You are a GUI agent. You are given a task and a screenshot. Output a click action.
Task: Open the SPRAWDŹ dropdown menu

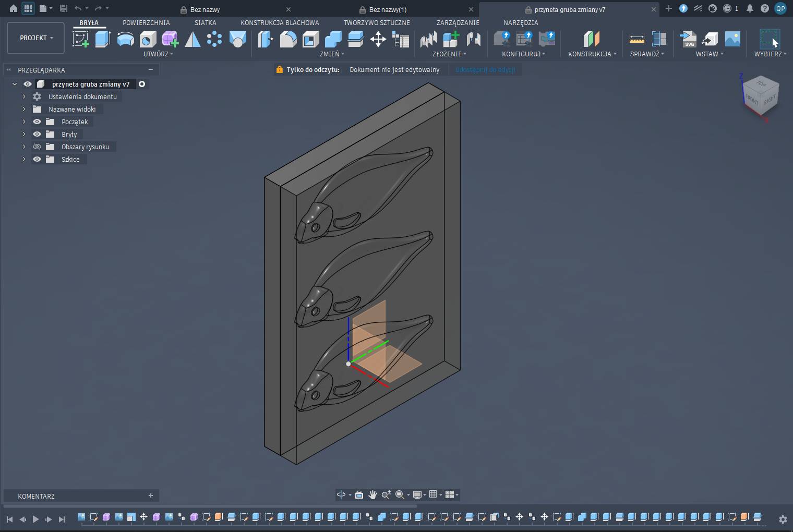(x=647, y=54)
